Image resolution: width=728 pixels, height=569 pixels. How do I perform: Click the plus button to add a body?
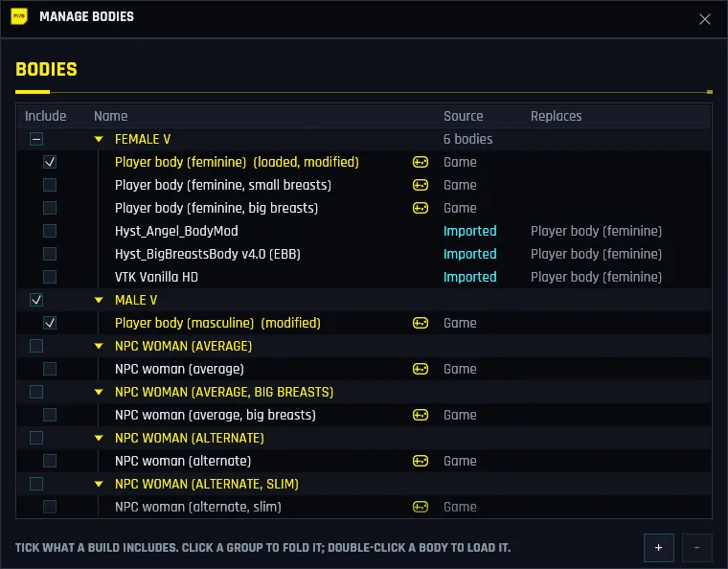(658, 548)
